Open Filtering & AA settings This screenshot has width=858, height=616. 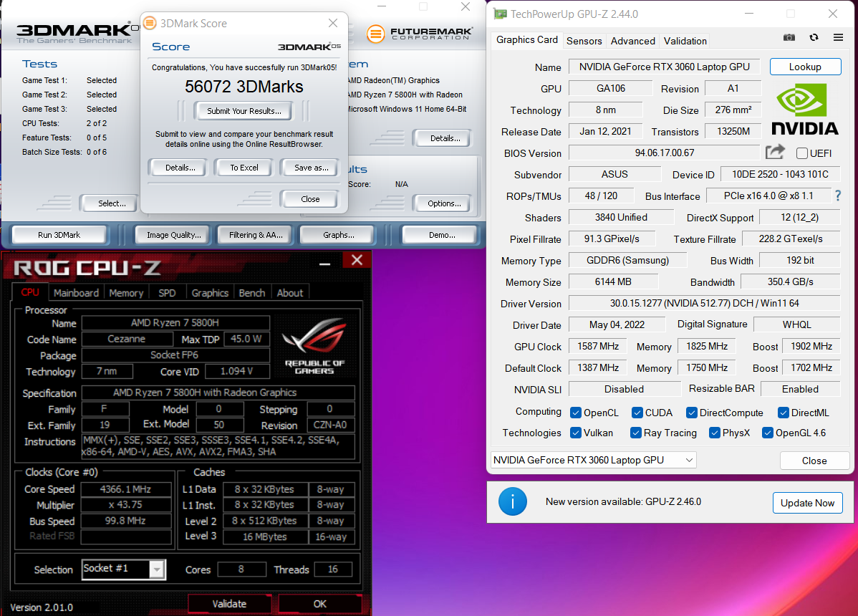(x=256, y=235)
